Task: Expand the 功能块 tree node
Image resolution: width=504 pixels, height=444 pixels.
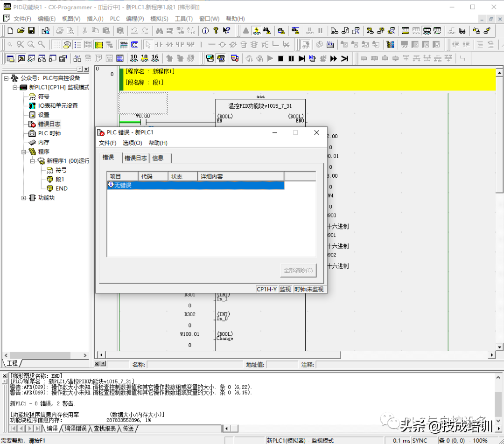Action: (24, 198)
